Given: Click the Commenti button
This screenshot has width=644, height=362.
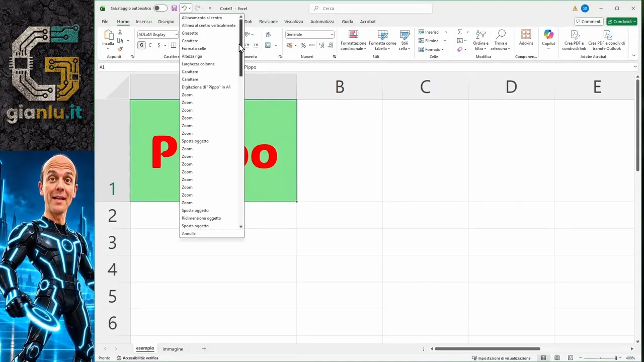Looking at the screenshot, I should tap(589, 22).
